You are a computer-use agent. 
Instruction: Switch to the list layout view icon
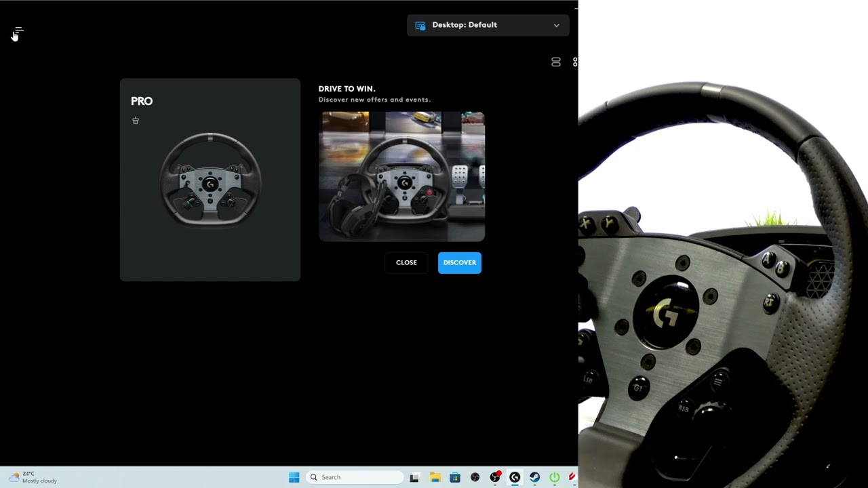pos(556,62)
